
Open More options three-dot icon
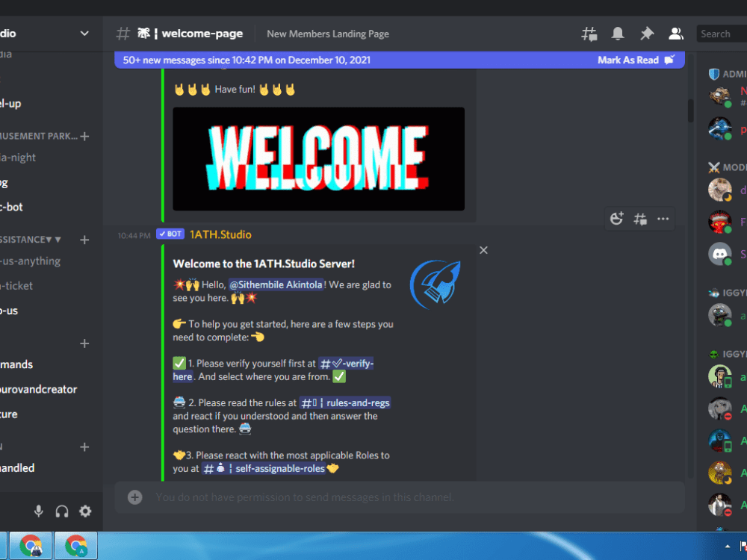pyautogui.click(x=663, y=219)
